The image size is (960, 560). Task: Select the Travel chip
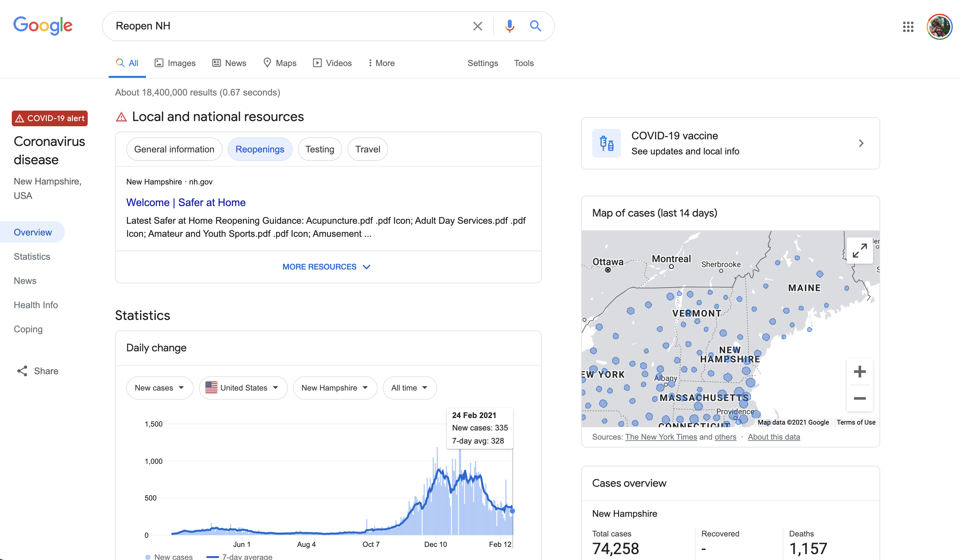click(x=368, y=149)
